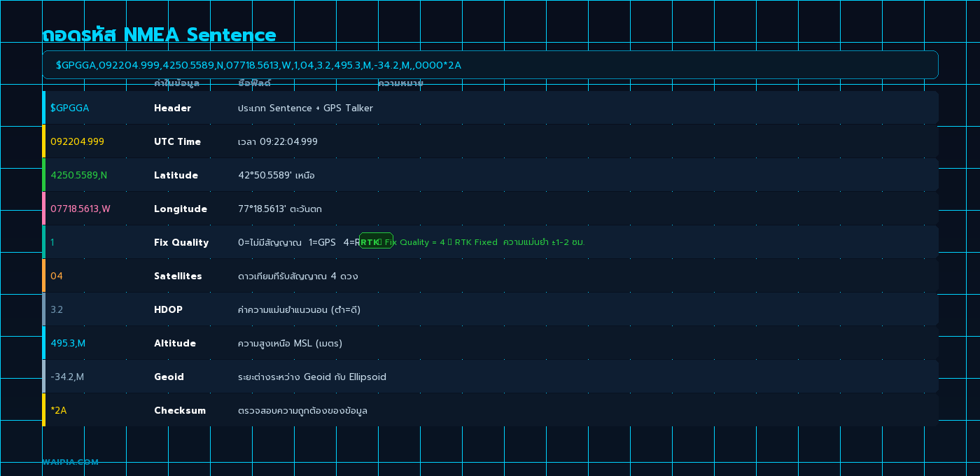Click the blue bar beside Altitude 495.3,M
This screenshot has width=980, height=476.
[44, 342]
